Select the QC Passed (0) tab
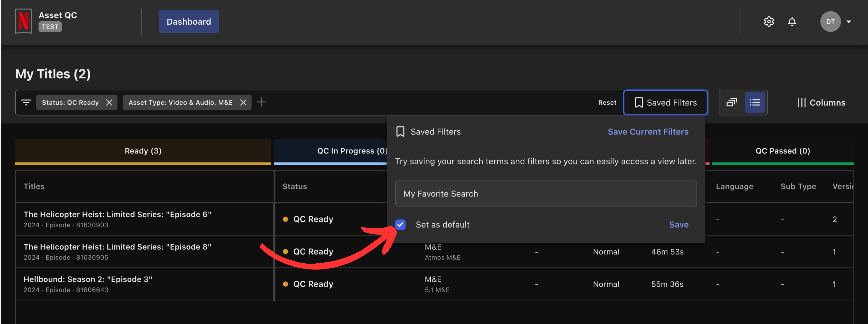This screenshot has height=324, width=868. [782, 151]
